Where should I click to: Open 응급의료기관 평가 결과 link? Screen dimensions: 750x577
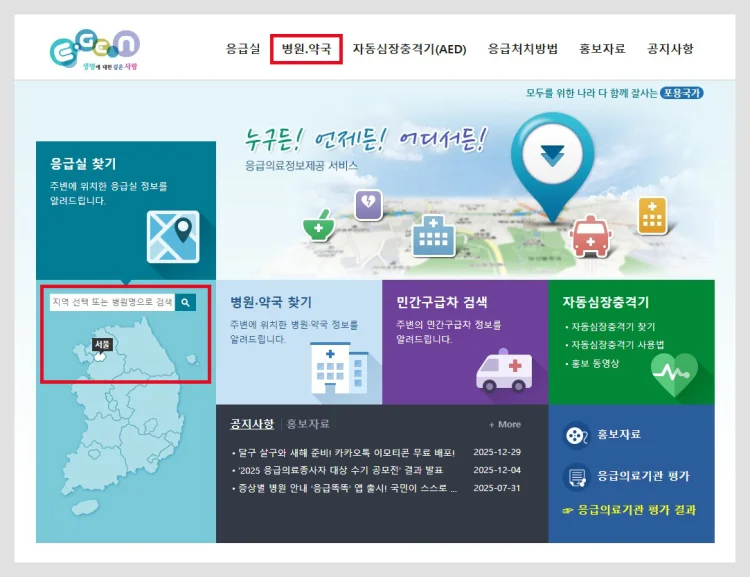pos(637,510)
